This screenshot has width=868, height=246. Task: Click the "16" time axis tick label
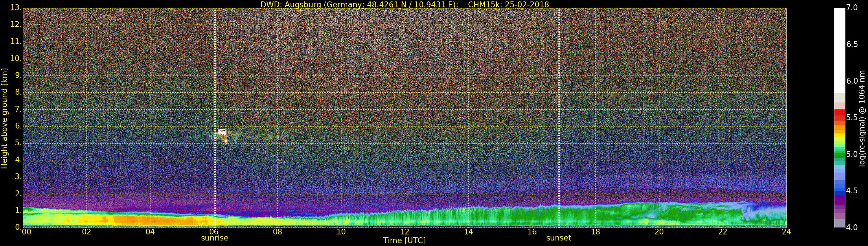(532, 232)
